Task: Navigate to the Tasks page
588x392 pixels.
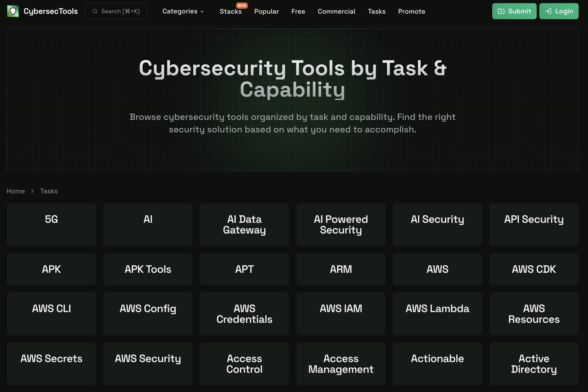Action: [x=377, y=11]
